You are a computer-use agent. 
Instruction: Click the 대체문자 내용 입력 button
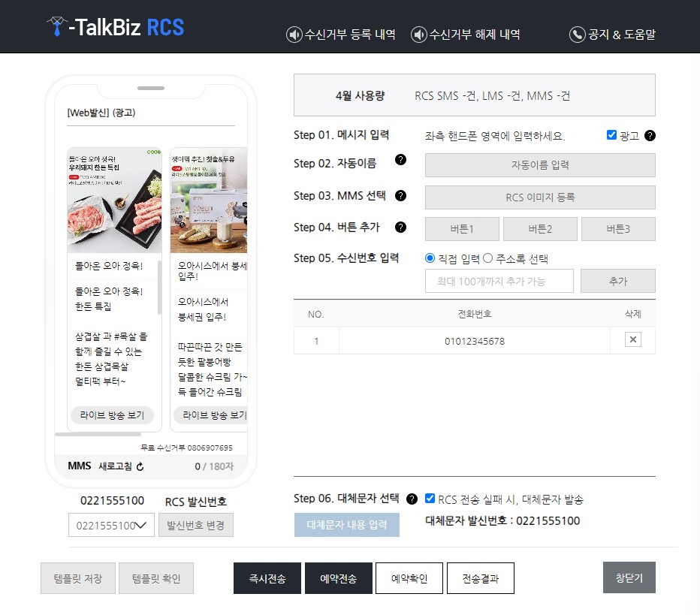(346, 525)
